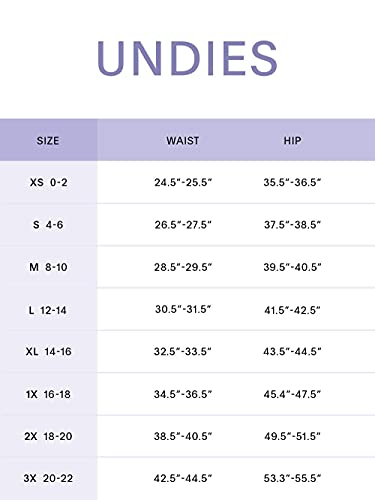Click the 3X 20-22 size row label
The height and width of the screenshot is (500, 375).
point(48,478)
